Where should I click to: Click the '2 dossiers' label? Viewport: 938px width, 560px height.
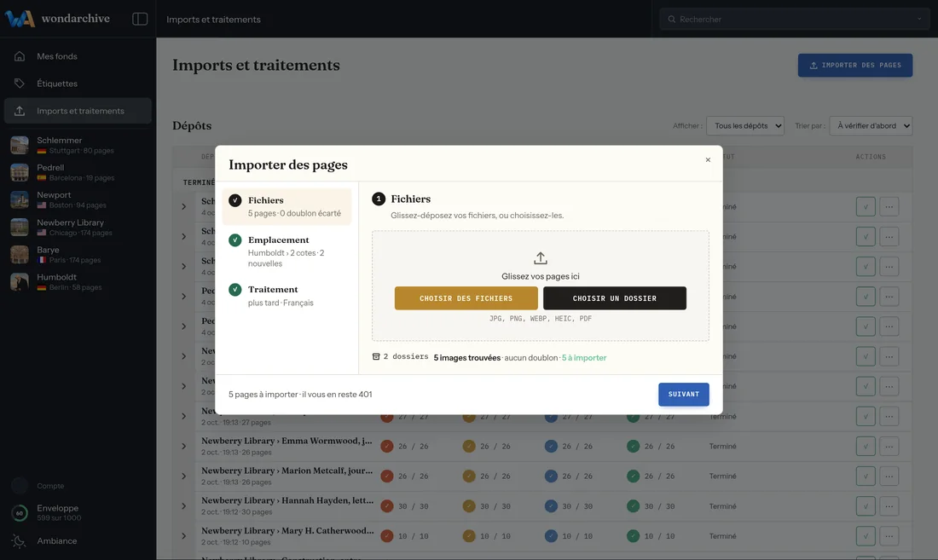coord(400,357)
